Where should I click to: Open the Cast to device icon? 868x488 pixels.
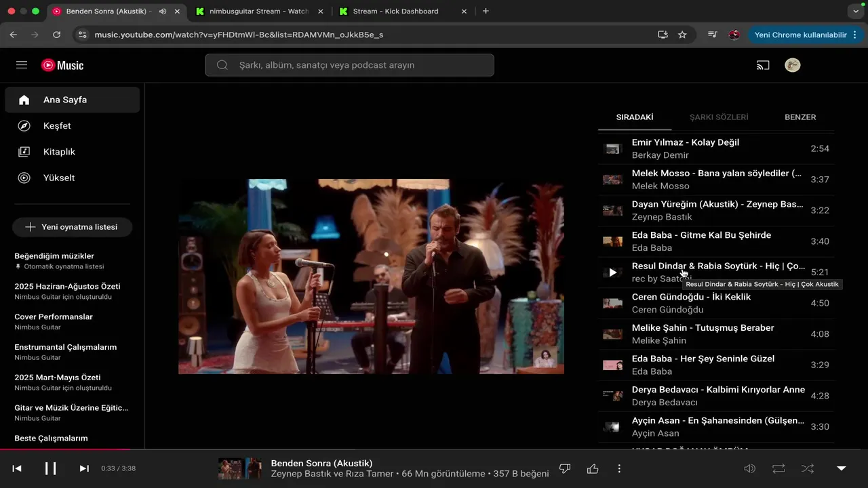point(763,65)
